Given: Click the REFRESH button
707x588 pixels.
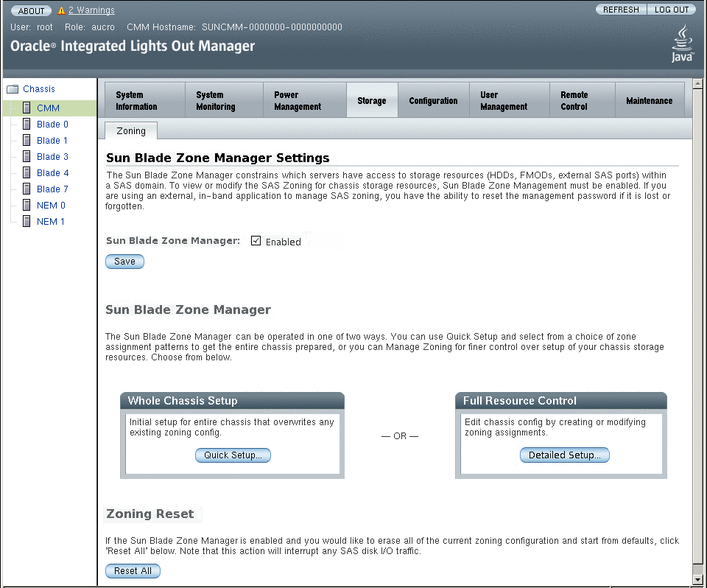Looking at the screenshot, I should tap(621, 10).
